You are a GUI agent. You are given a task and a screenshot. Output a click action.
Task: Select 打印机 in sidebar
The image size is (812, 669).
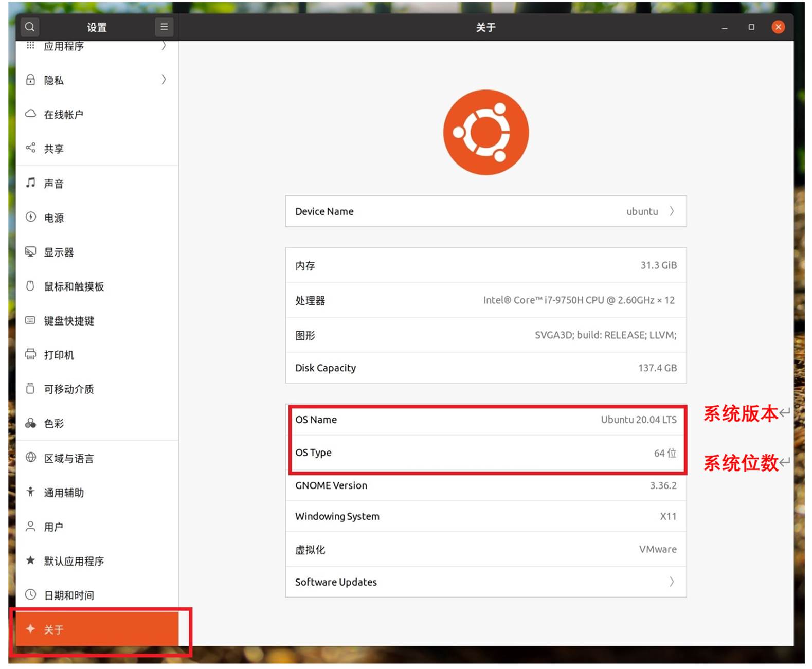97,355
